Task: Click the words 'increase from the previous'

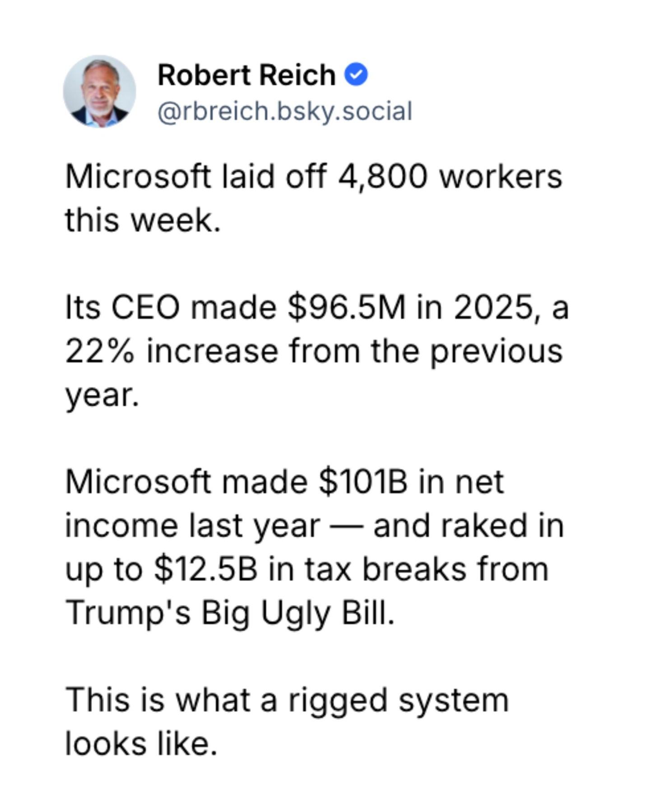Action: [x=354, y=351]
